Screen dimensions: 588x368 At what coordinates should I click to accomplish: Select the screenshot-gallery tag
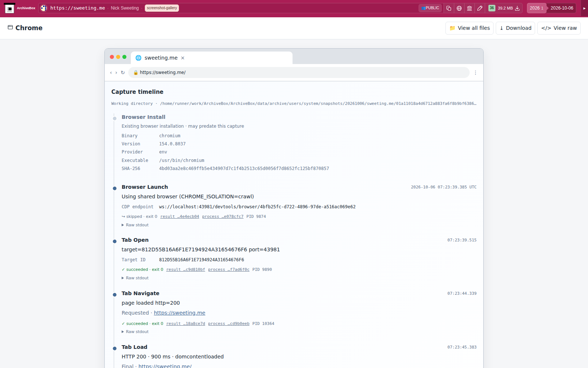(x=162, y=8)
